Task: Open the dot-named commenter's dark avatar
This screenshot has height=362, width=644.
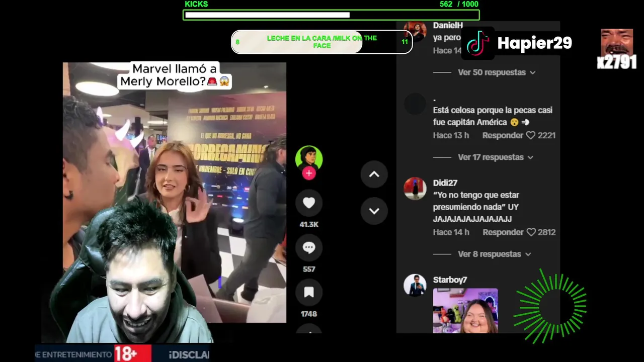Action: 415,104
